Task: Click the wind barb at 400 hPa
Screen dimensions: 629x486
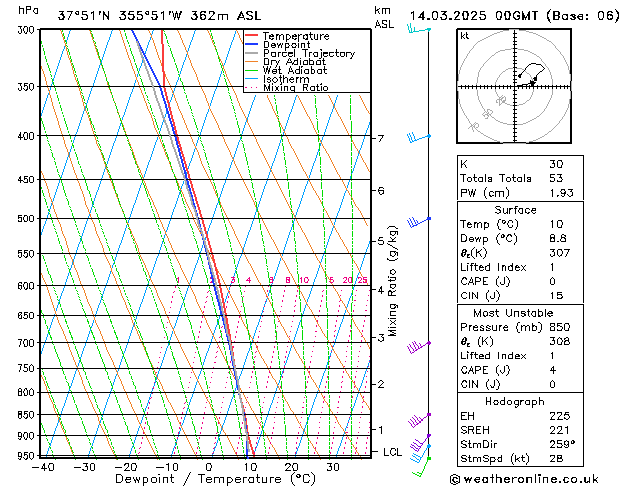Action: coord(419,138)
